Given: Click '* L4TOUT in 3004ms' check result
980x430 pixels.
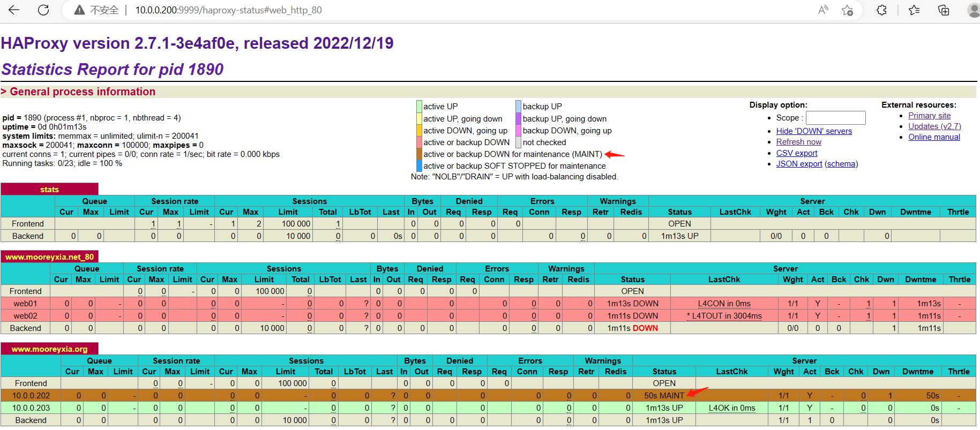Looking at the screenshot, I should click(x=724, y=315).
